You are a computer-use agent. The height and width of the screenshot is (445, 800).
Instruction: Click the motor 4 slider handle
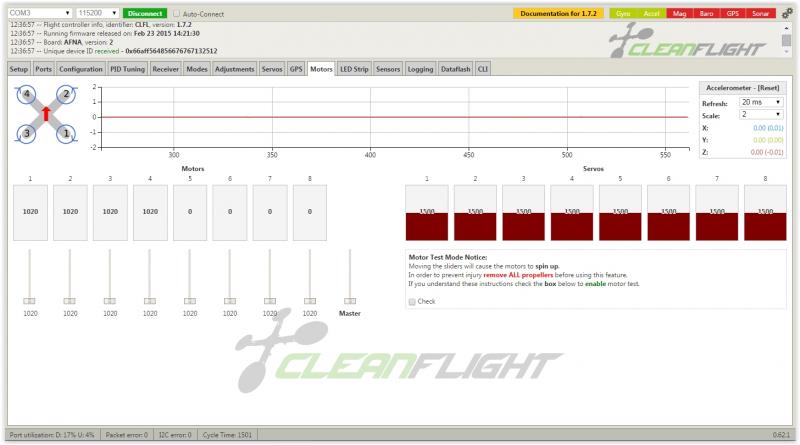coord(149,301)
